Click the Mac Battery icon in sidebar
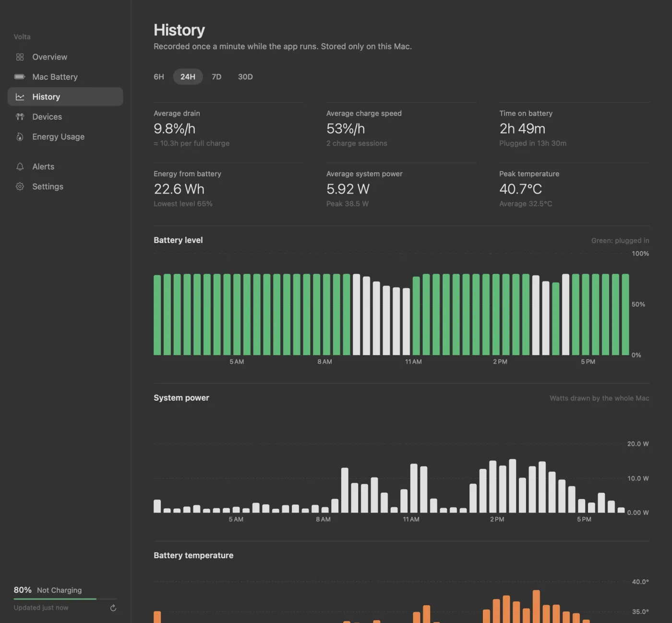 [20, 77]
